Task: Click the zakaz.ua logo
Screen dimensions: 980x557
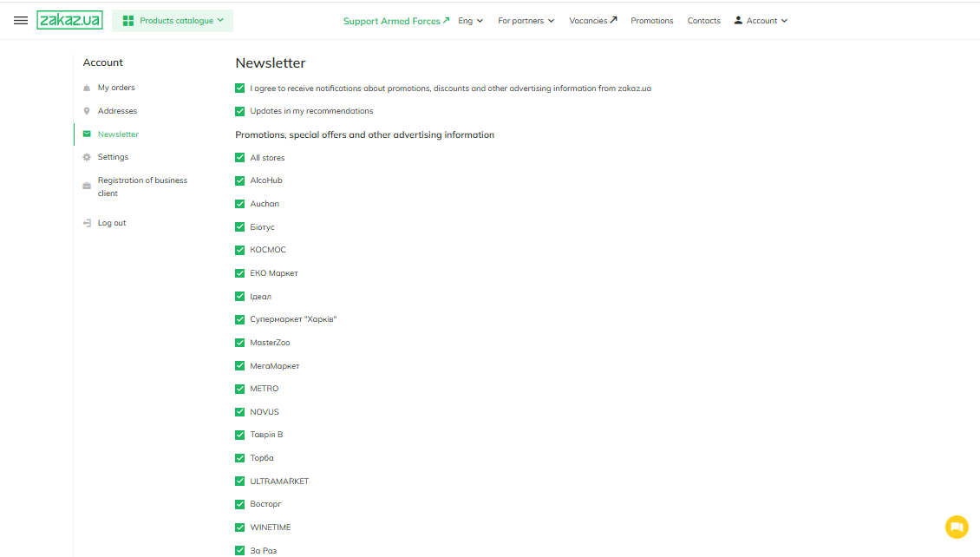Action: coord(69,20)
